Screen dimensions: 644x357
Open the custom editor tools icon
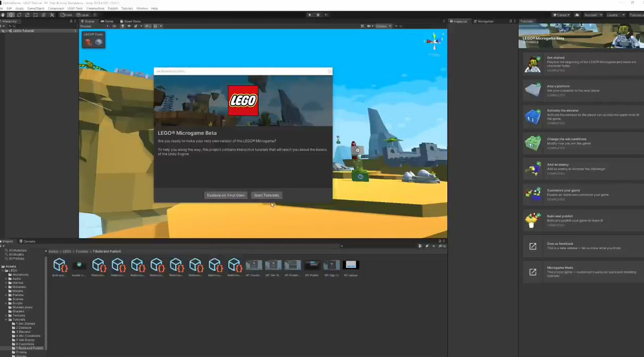(52, 15)
